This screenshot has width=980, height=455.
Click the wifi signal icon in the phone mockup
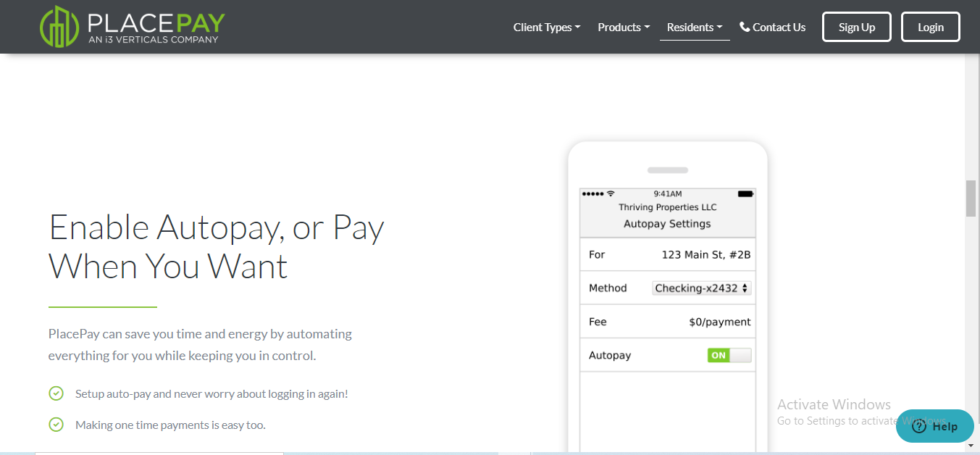(x=611, y=193)
